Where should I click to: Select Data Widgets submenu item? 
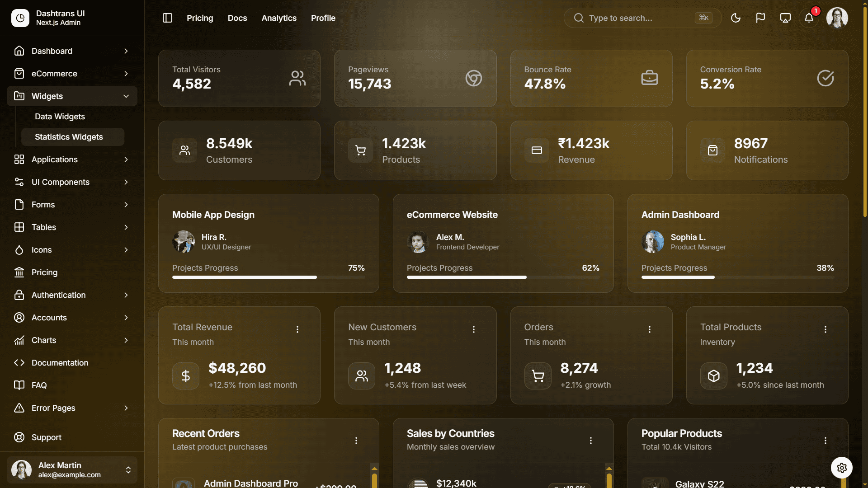pyautogui.click(x=73, y=117)
